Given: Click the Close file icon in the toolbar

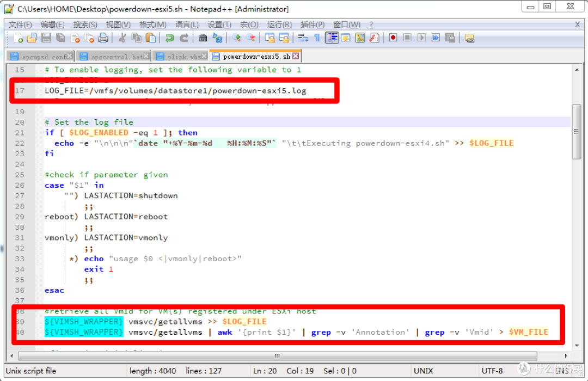Looking at the screenshot, I should tap(75, 38).
